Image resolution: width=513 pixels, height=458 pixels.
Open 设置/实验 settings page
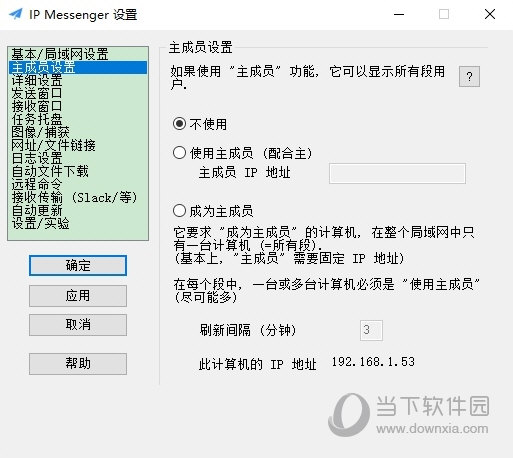[x=78, y=223]
